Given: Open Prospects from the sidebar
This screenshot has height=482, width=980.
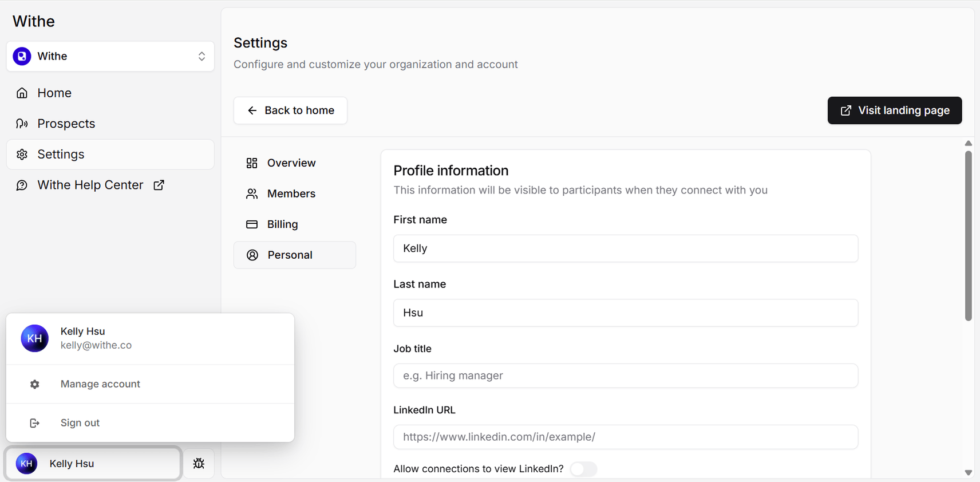Looking at the screenshot, I should (x=110, y=124).
